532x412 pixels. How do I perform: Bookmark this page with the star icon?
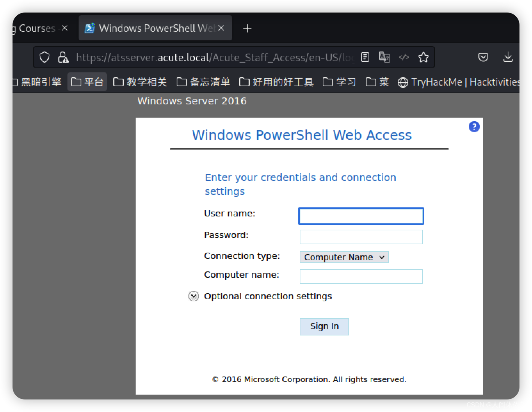(x=423, y=57)
